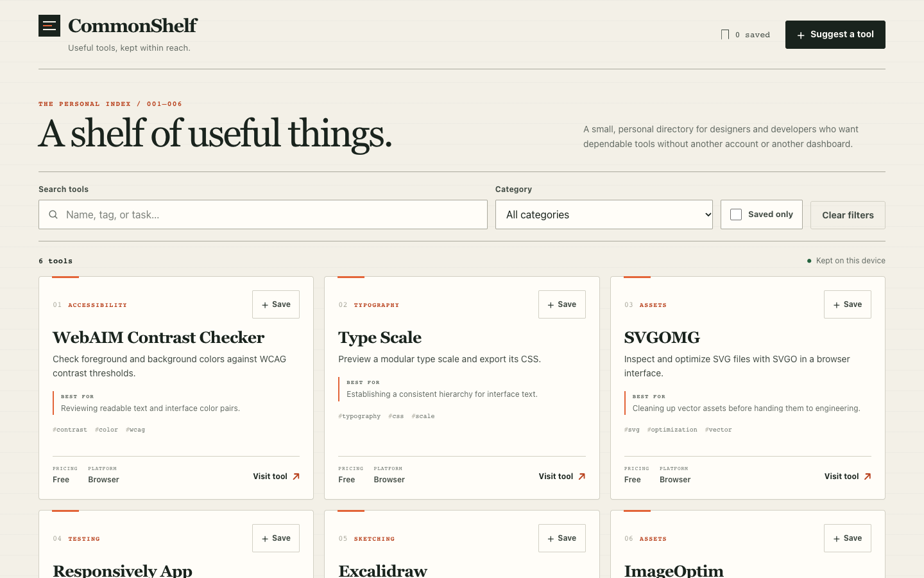
Task: Focus the search tools input field
Action: 263,215
